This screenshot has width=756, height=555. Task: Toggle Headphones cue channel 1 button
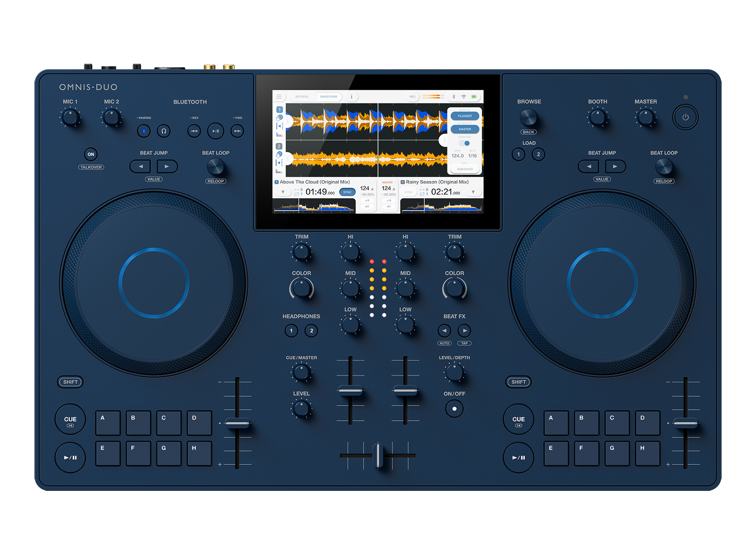(291, 331)
